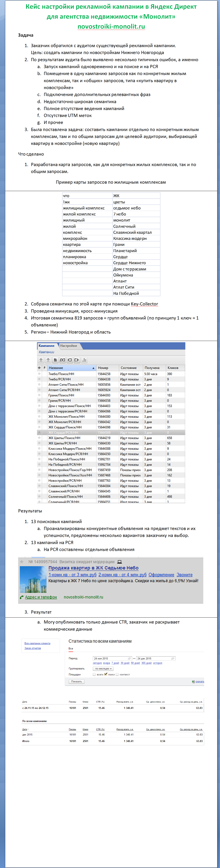This screenshot has height=868, width=220.
Task: Select the Солнечный/Поиск/НН campaign row
Action: 111,497
